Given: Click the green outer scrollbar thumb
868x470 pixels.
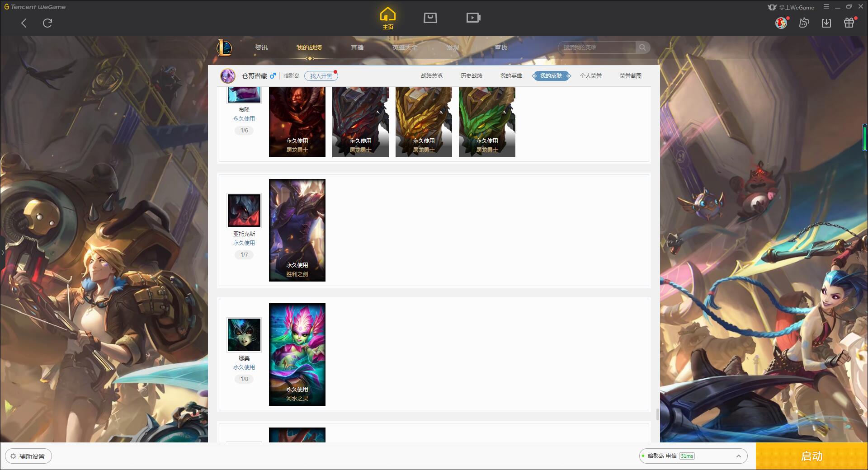Looking at the screenshot, I should [865, 137].
